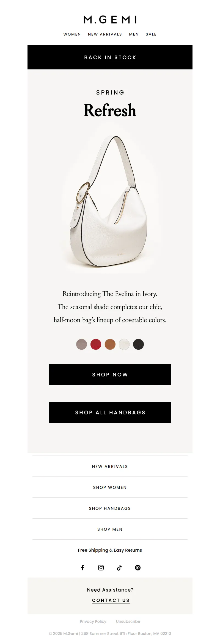This screenshot has width=220, height=644.
Task: Follow the CONTACT US link
Action: tap(111, 600)
